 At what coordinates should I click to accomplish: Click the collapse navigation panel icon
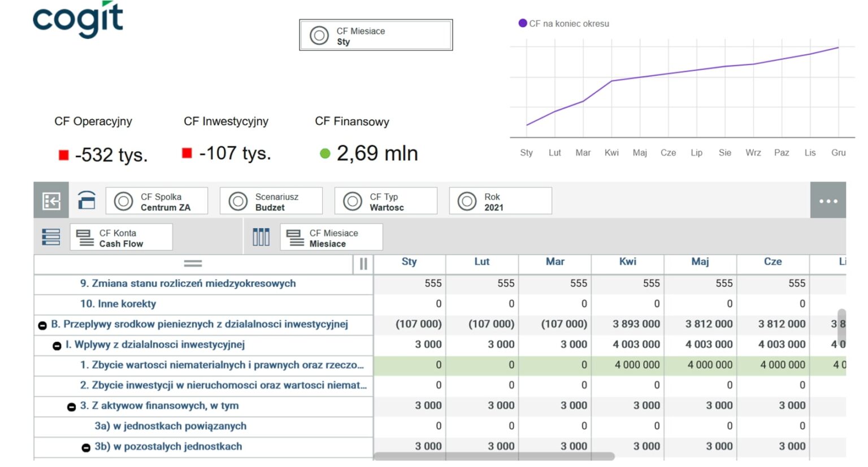[51, 200]
